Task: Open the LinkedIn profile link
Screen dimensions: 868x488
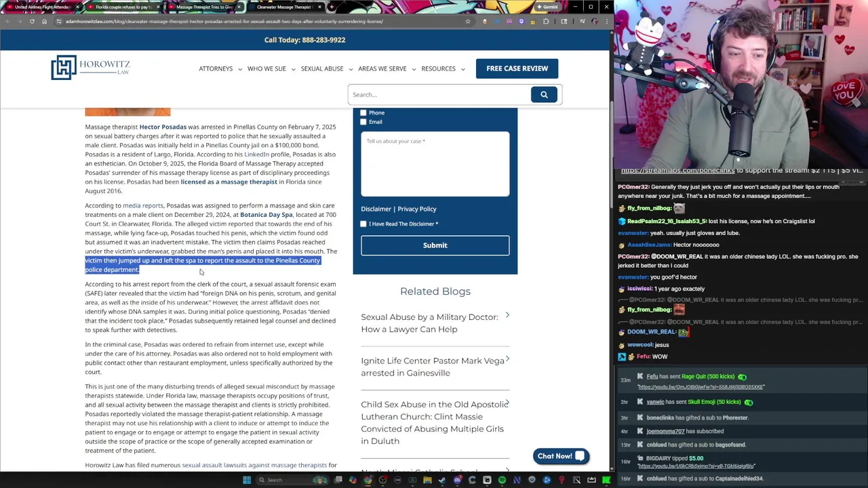Action: point(256,155)
